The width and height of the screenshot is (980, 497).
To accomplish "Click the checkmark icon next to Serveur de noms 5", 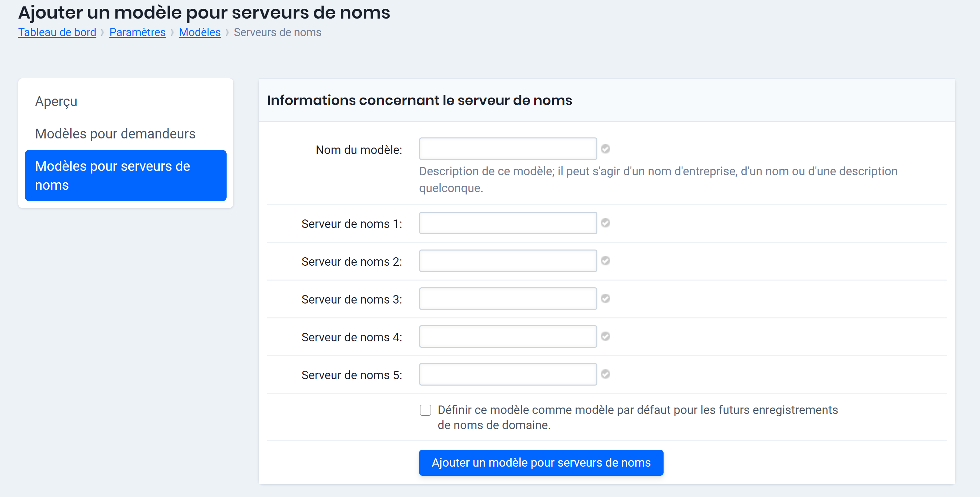I will (605, 374).
